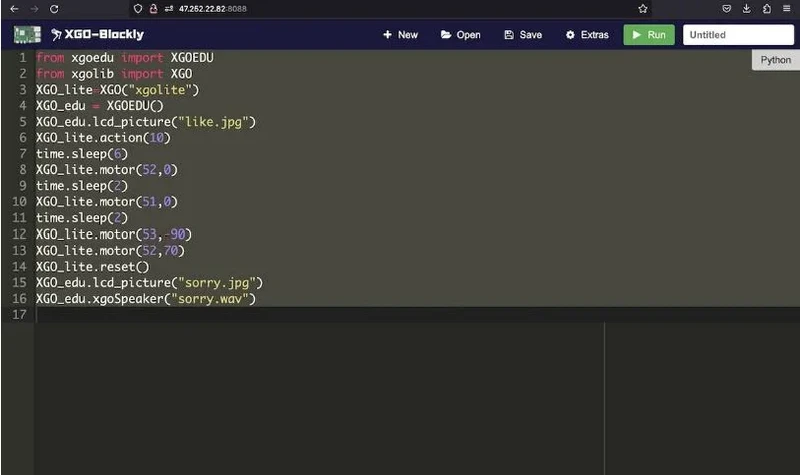Screen dimensions: 800x475
Task: Click the xgoSpeaker("sorry.wav") line
Action: coord(145,298)
